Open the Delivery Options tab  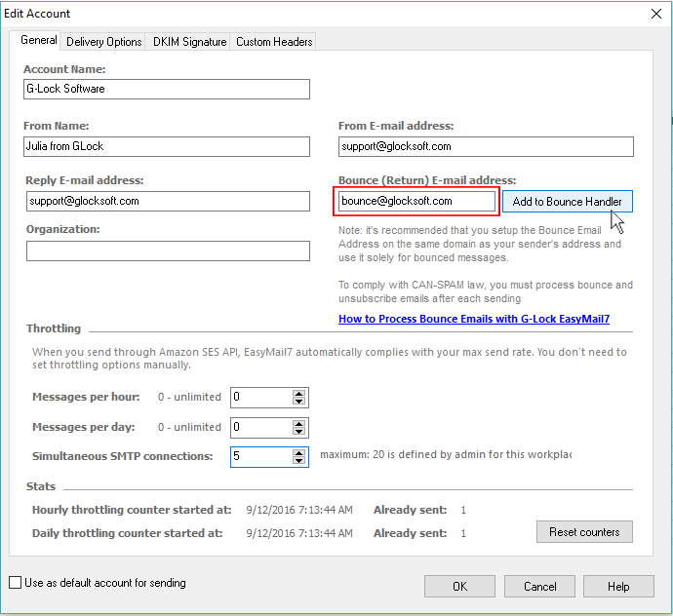103,42
